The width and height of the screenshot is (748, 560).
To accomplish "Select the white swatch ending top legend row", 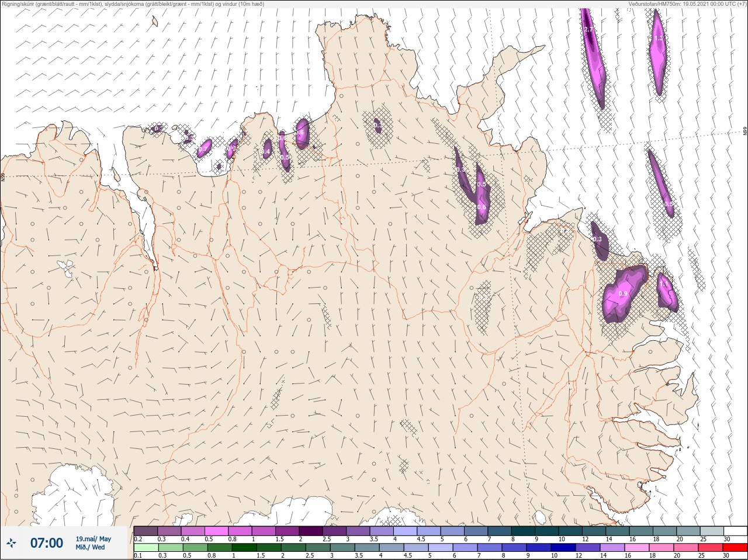I will [735, 531].
